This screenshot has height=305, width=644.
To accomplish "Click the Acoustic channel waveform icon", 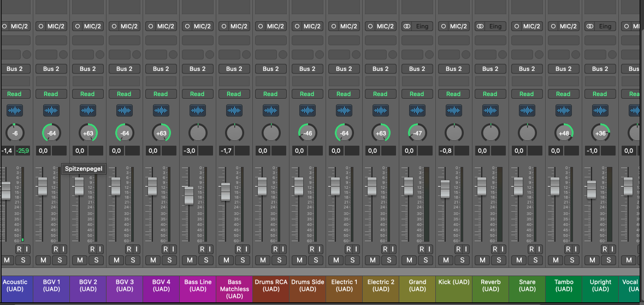I will 14,111.
